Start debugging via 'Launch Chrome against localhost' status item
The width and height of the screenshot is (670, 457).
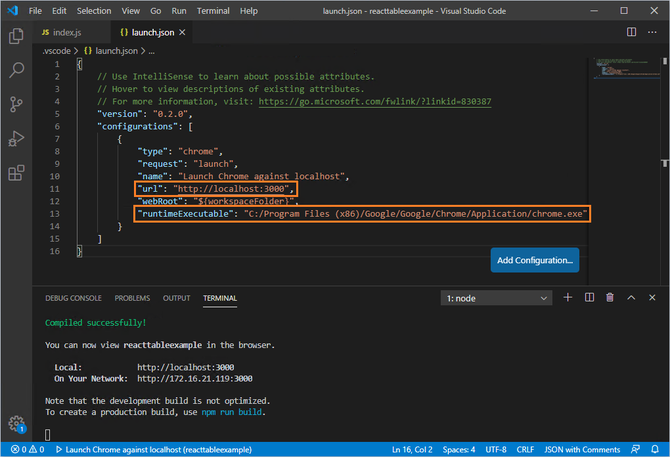[154, 449]
